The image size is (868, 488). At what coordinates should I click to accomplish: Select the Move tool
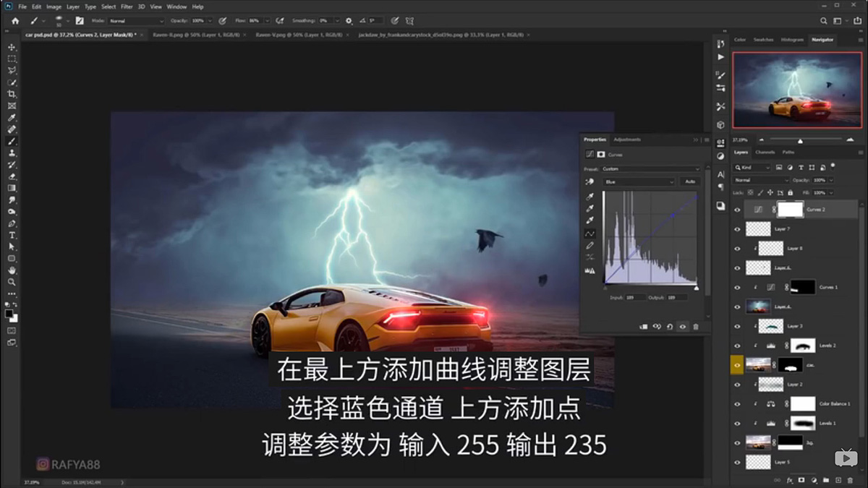tap(10, 46)
